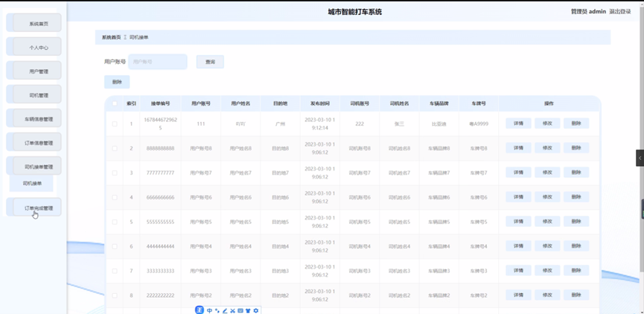Open 详情 for order 3333333333

point(518,271)
